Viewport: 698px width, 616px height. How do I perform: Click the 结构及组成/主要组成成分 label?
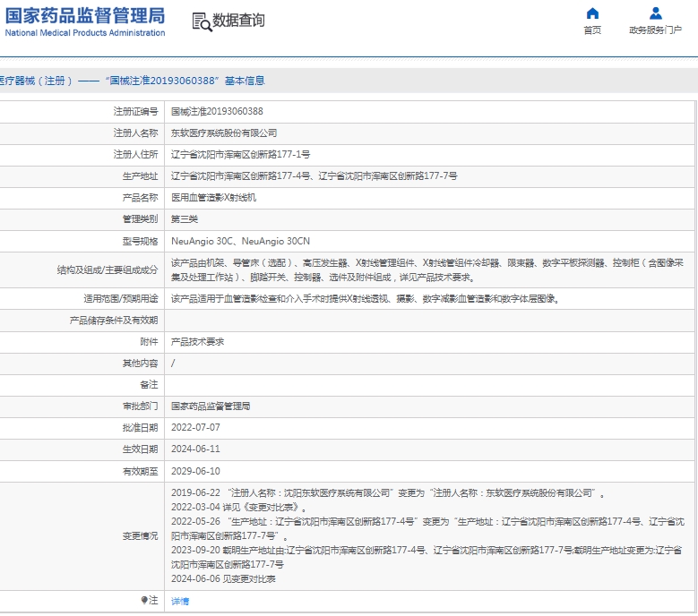coord(108,270)
